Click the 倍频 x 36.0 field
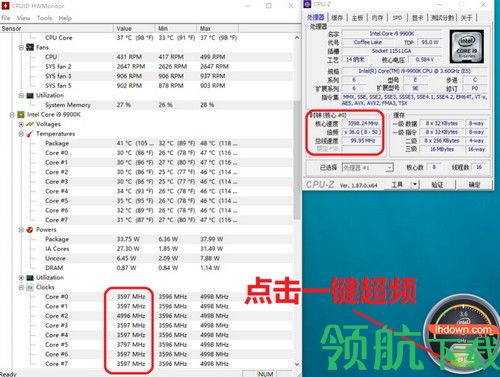 (362, 132)
